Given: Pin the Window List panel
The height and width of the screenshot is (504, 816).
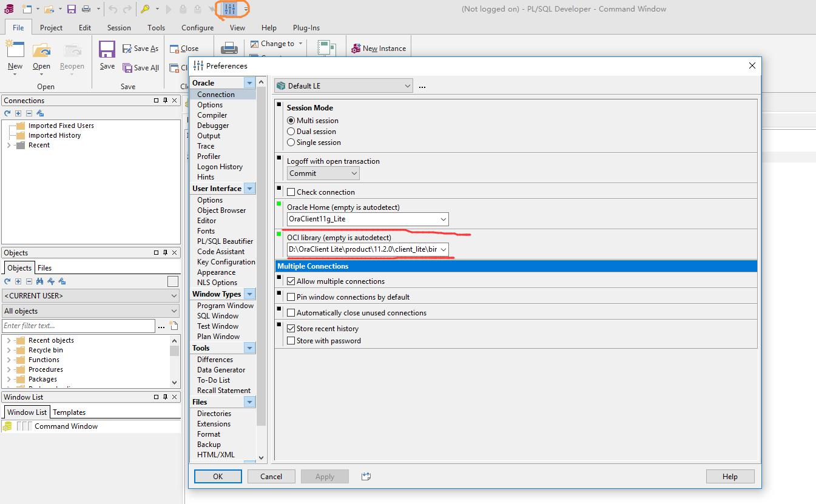Looking at the screenshot, I should 165,397.
